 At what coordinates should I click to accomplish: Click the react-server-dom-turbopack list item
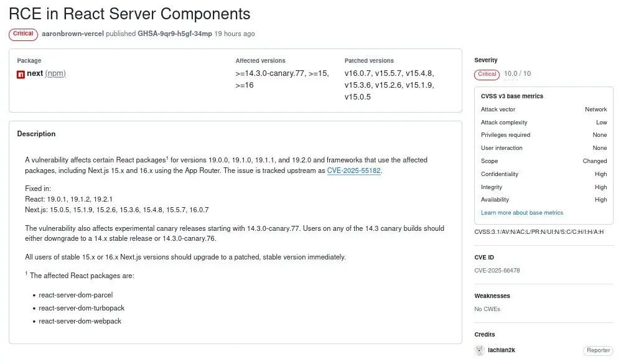(x=82, y=308)
